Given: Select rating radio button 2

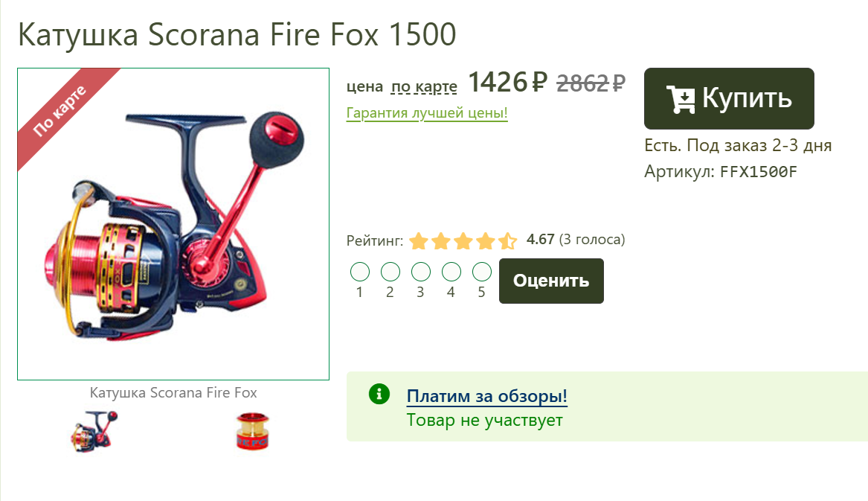Looking at the screenshot, I should tap(390, 272).
